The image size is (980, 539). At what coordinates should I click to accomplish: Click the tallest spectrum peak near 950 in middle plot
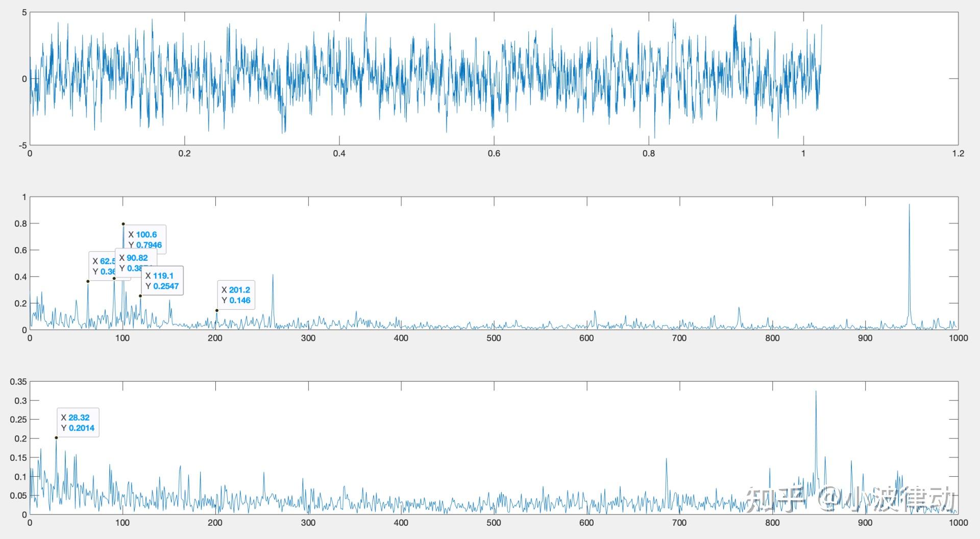click(909, 205)
